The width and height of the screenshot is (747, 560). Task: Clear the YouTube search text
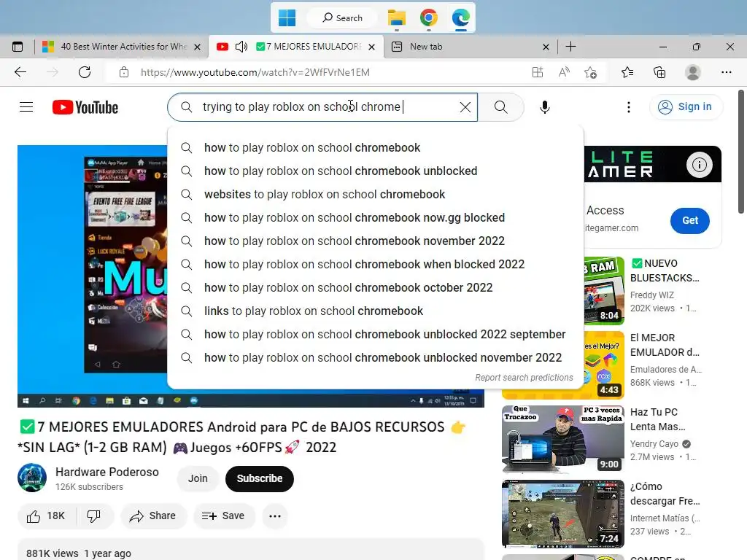465,107
